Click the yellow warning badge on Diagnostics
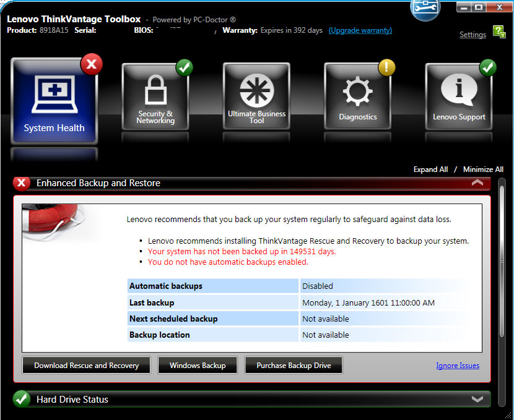514x420 pixels. [x=386, y=67]
